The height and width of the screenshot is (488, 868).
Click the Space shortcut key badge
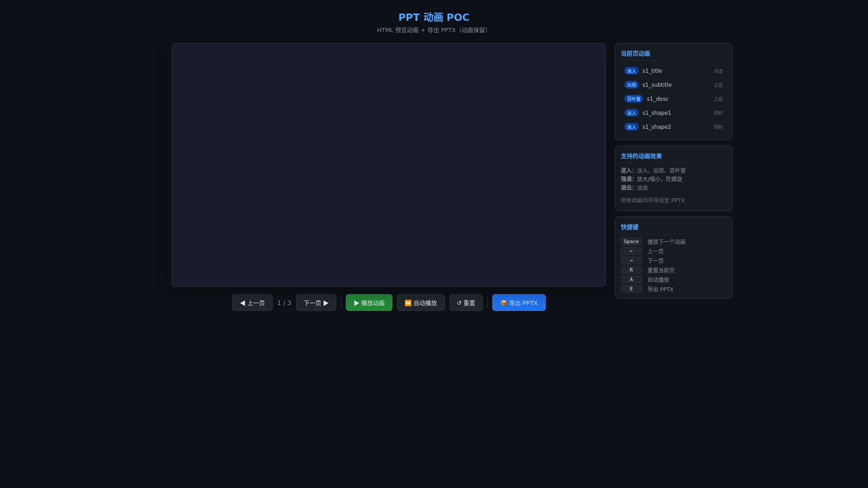(x=631, y=242)
